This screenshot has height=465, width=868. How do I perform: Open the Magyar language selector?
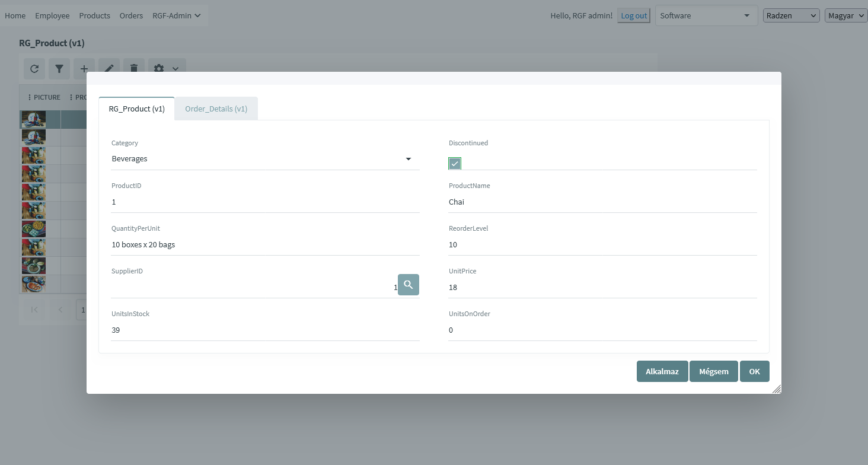click(x=845, y=16)
